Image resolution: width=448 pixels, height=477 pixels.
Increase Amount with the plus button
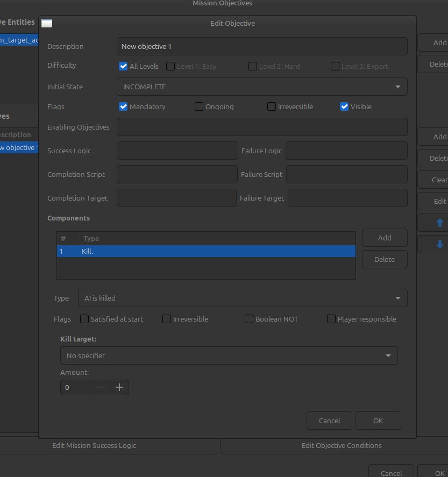(119, 387)
